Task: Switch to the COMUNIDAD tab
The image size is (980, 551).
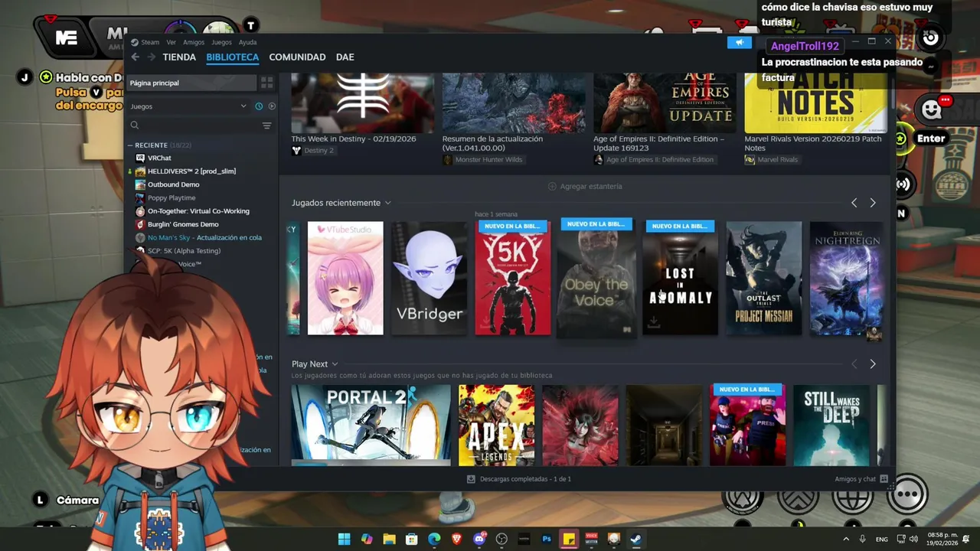Action: click(297, 57)
